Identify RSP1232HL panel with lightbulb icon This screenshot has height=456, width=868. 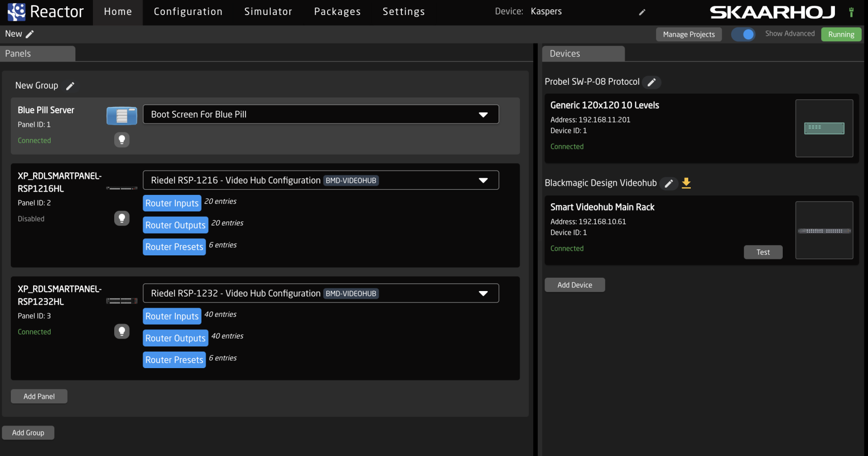(122, 331)
